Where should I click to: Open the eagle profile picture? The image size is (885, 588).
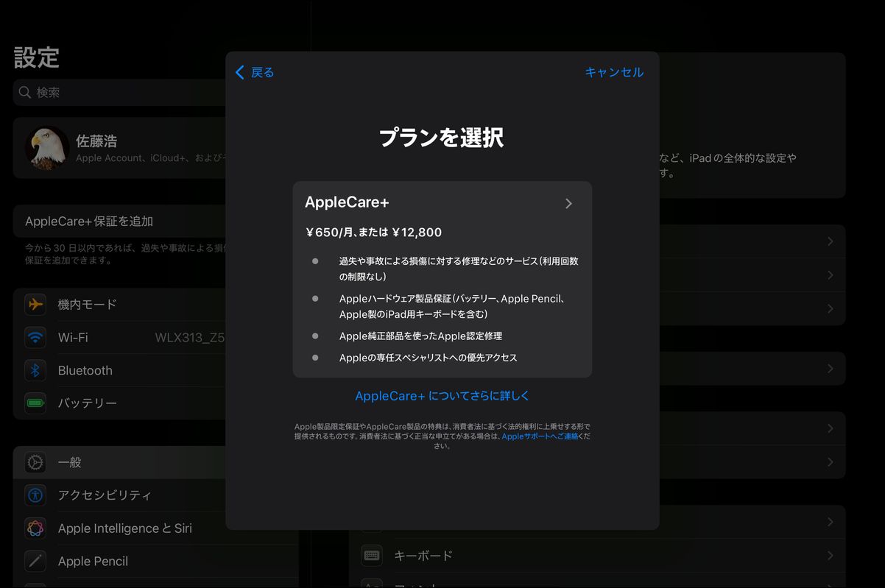point(47,148)
